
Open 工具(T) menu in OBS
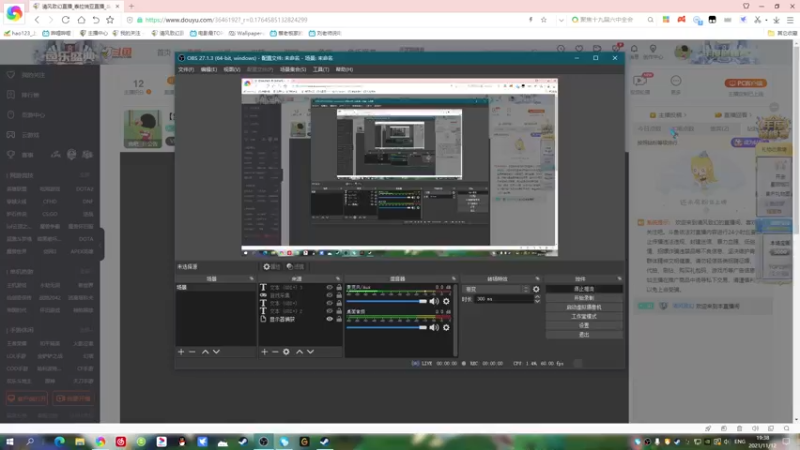[x=321, y=69]
